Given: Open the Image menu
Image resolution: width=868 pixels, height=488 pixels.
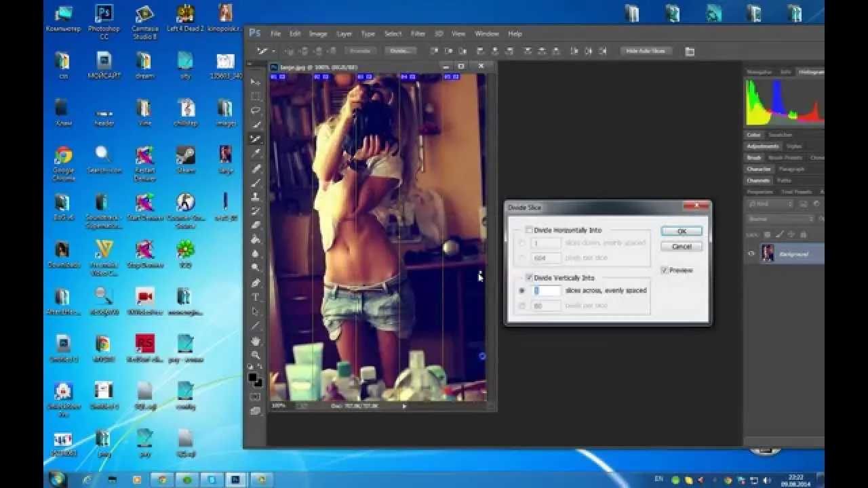Looking at the screenshot, I should (x=318, y=33).
